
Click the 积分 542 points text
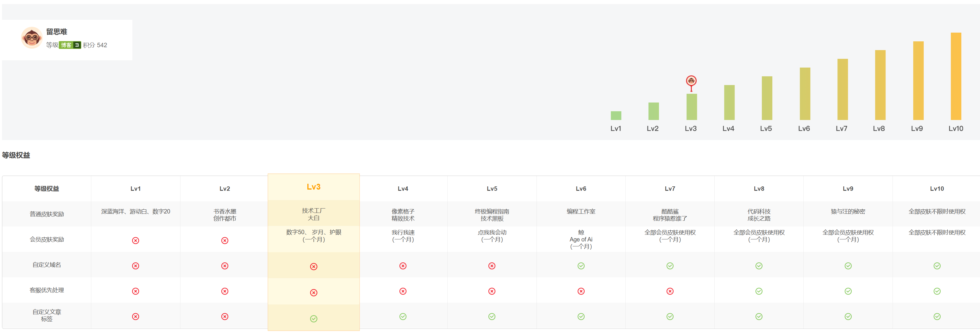[95, 45]
